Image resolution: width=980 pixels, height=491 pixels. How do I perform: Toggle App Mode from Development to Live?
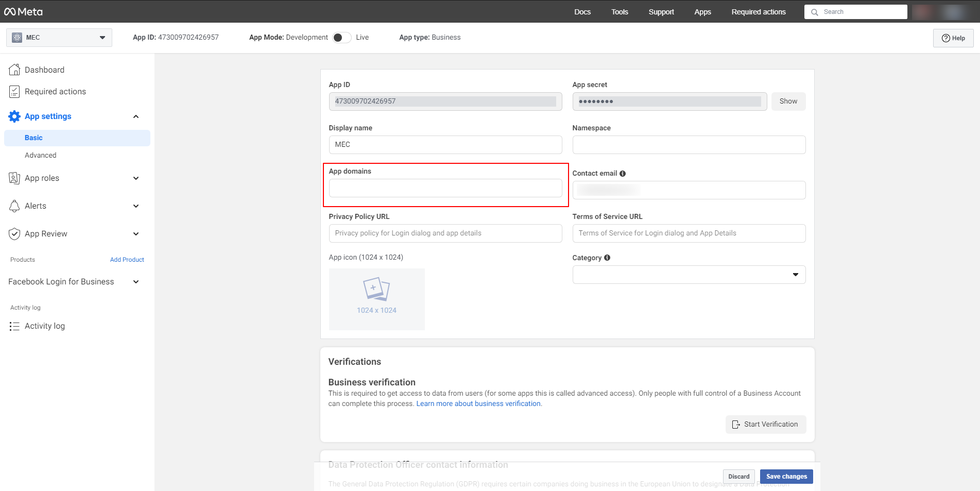click(x=341, y=38)
